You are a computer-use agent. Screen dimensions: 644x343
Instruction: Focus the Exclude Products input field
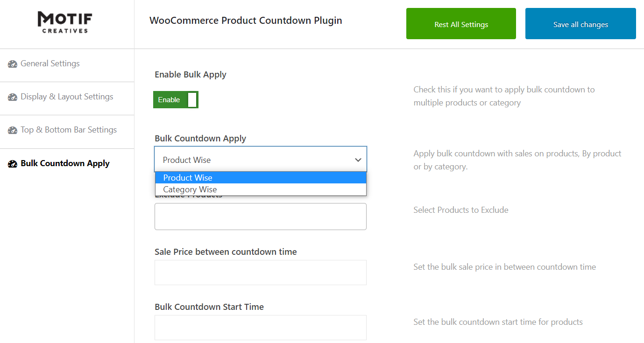(261, 217)
